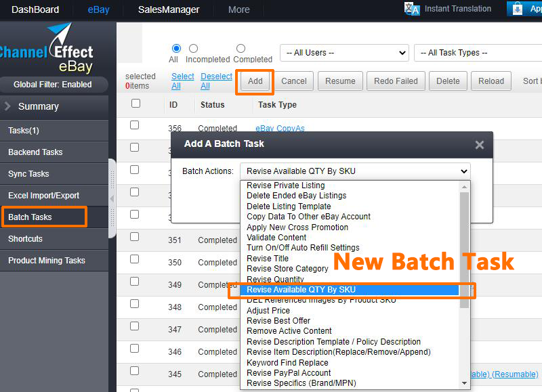Click the Delete button

(x=448, y=81)
